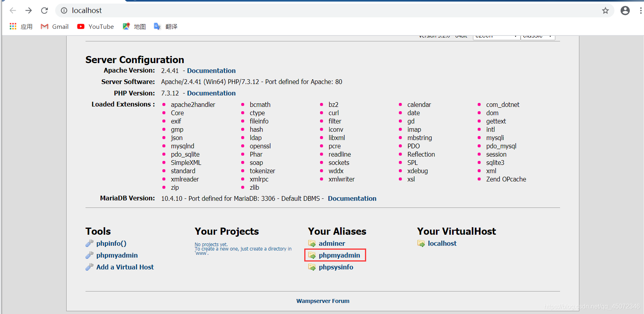Viewport: 644px width, 314px height.
Task: Click the wrench icon beside Add a Virtual Host
Action: 89,267
